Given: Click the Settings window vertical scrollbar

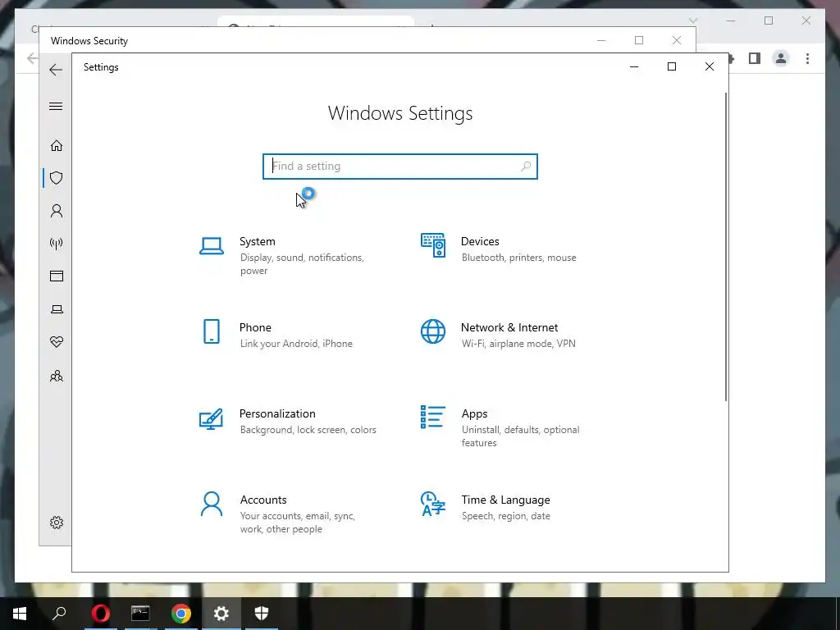Looking at the screenshot, I should 726,246.
